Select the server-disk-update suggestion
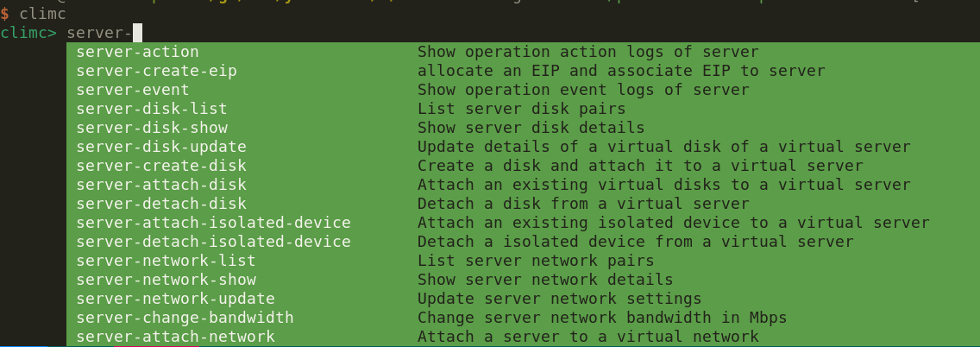This screenshot has width=980, height=347. click(x=161, y=147)
